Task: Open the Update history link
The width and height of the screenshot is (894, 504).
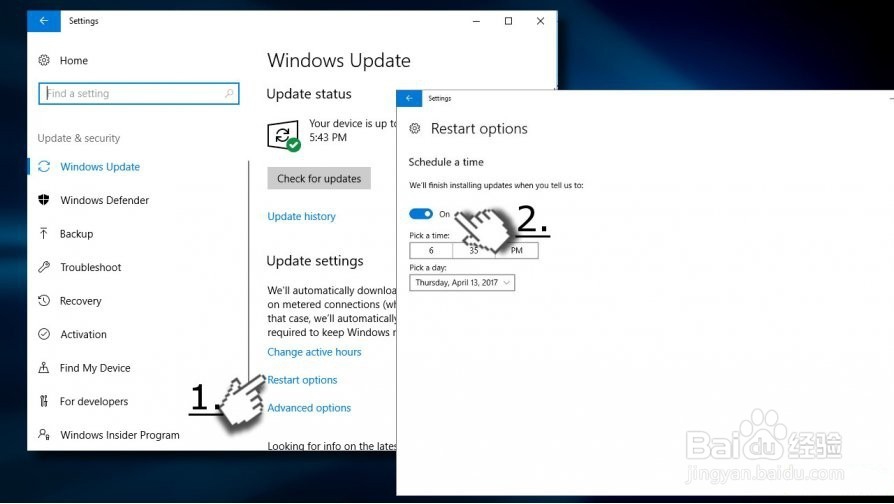Action: [x=302, y=216]
